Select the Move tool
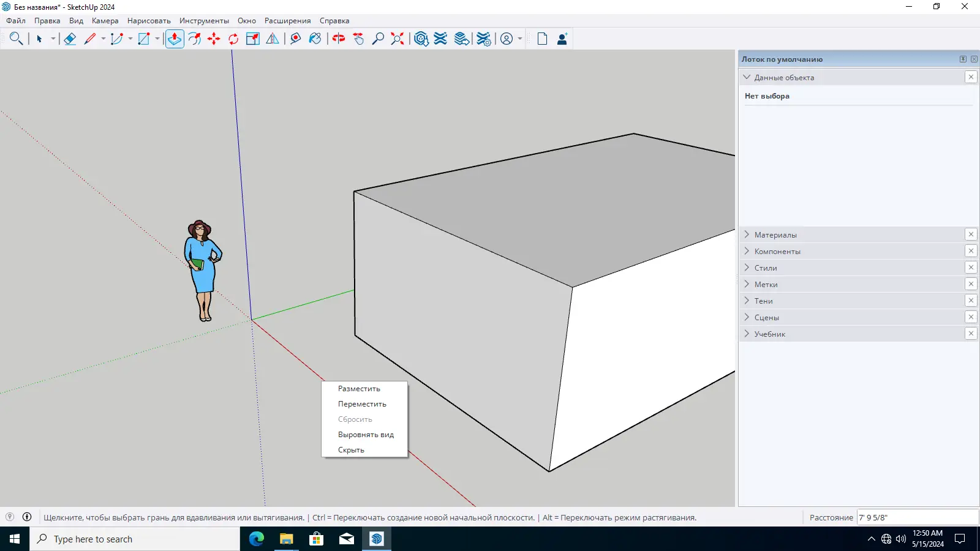 tap(214, 39)
